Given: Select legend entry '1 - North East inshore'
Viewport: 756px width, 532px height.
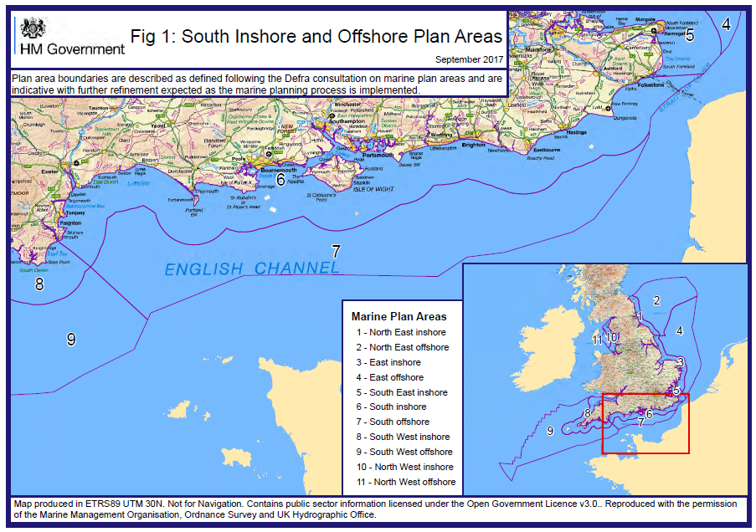Looking at the screenshot, I should click(401, 332).
